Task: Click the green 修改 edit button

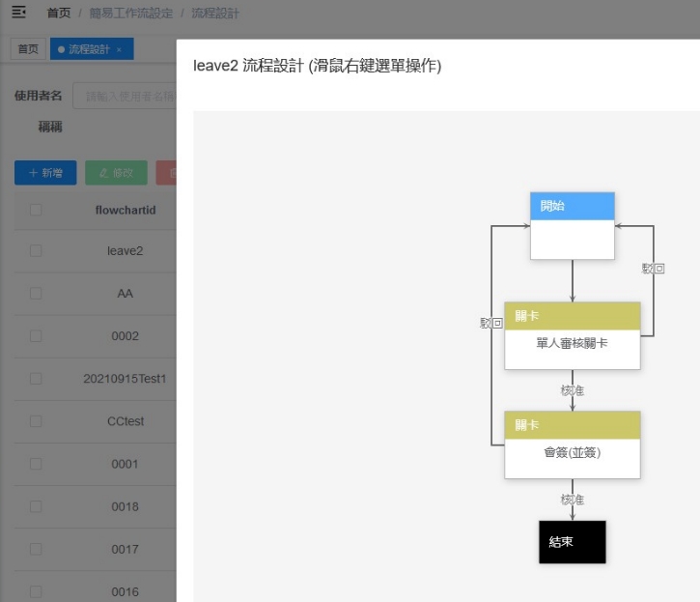Action: pyautogui.click(x=116, y=173)
